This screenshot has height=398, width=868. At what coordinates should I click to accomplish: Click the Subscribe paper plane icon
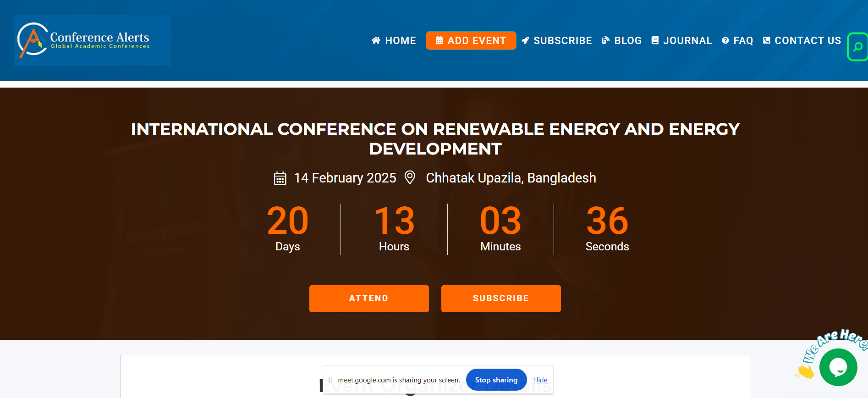click(525, 40)
